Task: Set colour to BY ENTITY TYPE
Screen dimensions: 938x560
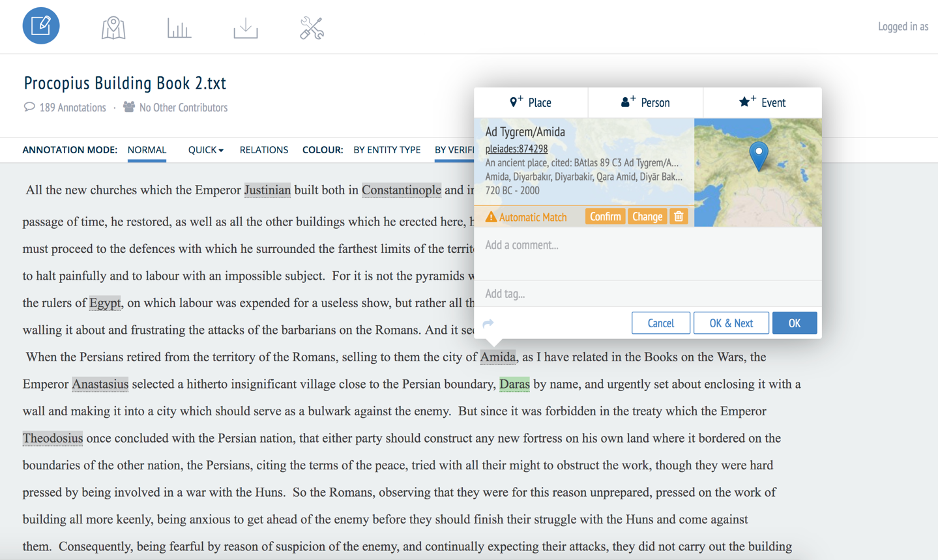Action: click(387, 150)
